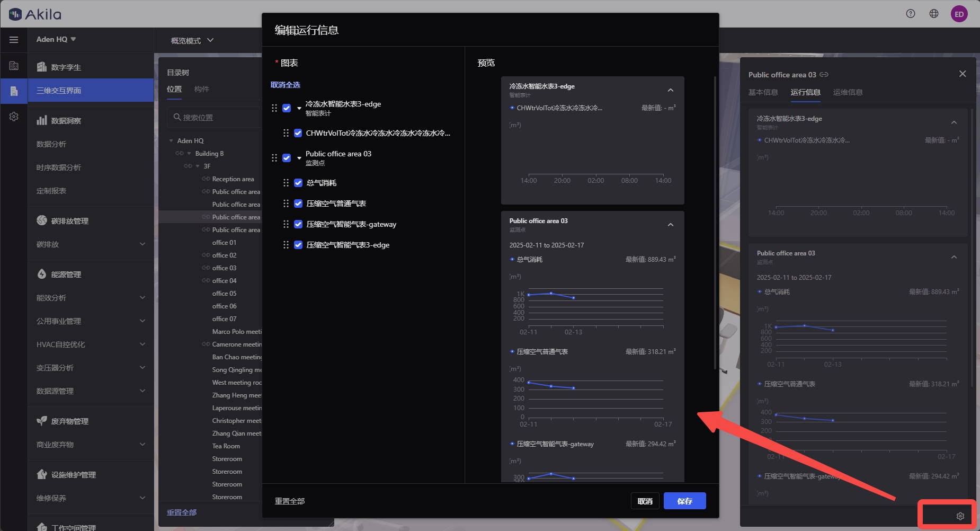Click the 设施维护管理 icon
The image size is (980, 531).
(42, 474)
